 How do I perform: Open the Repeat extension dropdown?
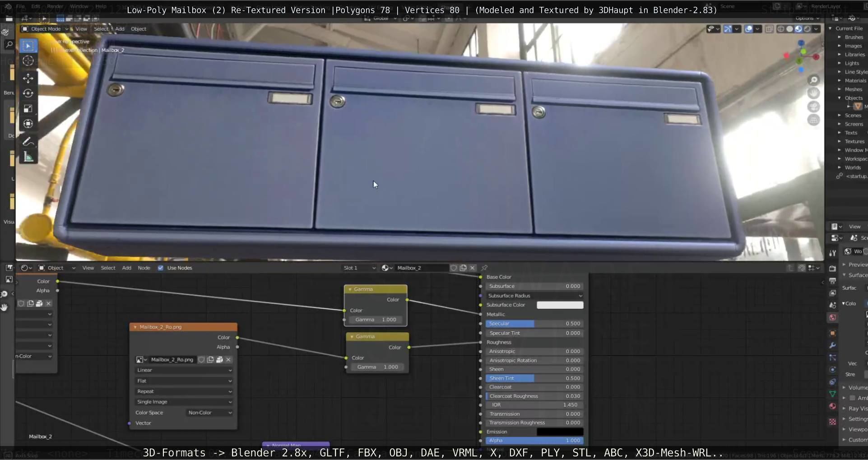pyautogui.click(x=184, y=391)
